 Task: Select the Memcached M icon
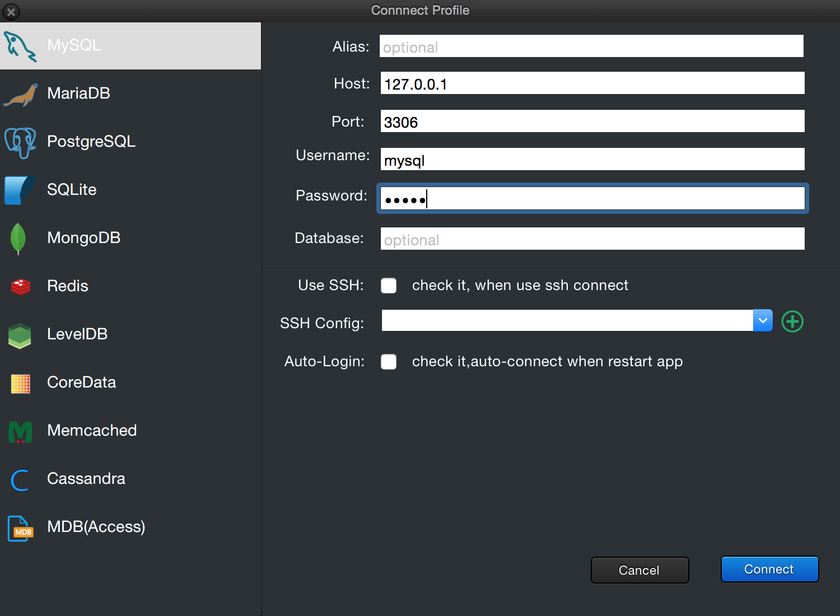click(21, 432)
